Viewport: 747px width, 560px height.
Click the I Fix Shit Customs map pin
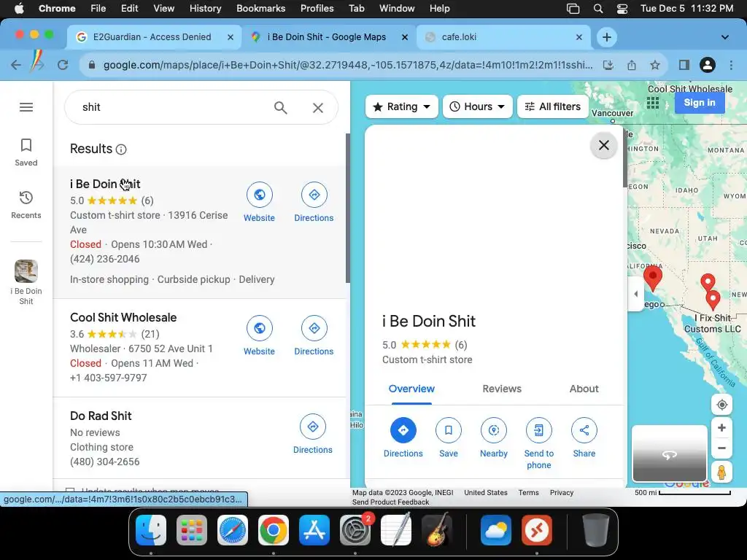pos(713,301)
